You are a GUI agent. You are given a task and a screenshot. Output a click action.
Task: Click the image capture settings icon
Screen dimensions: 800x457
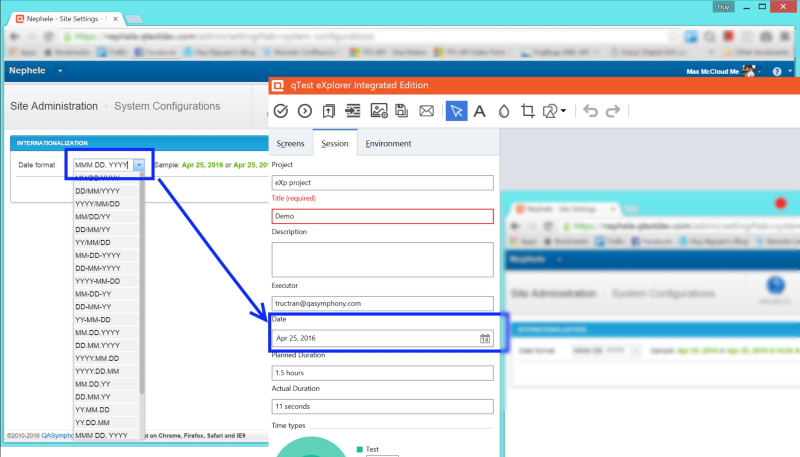379,111
